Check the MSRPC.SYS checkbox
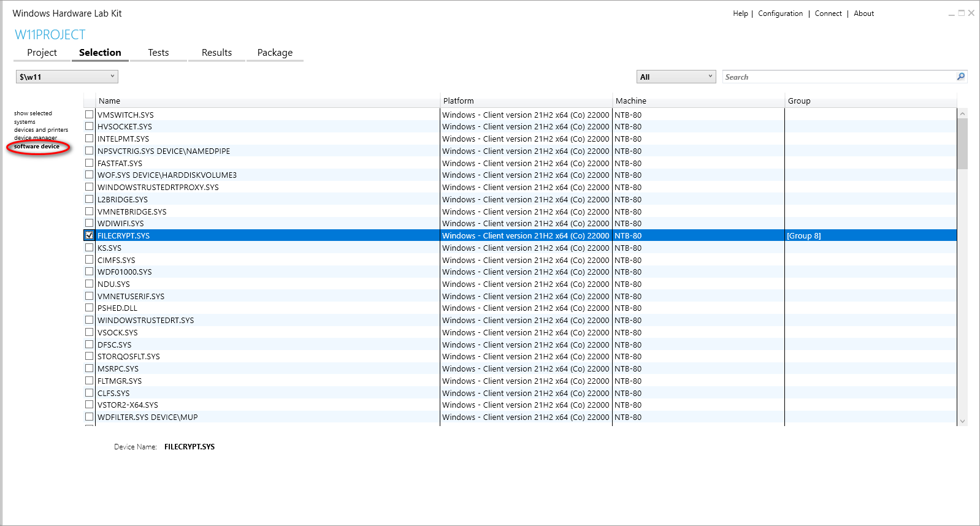This screenshot has height=526, width=980. [90, 368]
